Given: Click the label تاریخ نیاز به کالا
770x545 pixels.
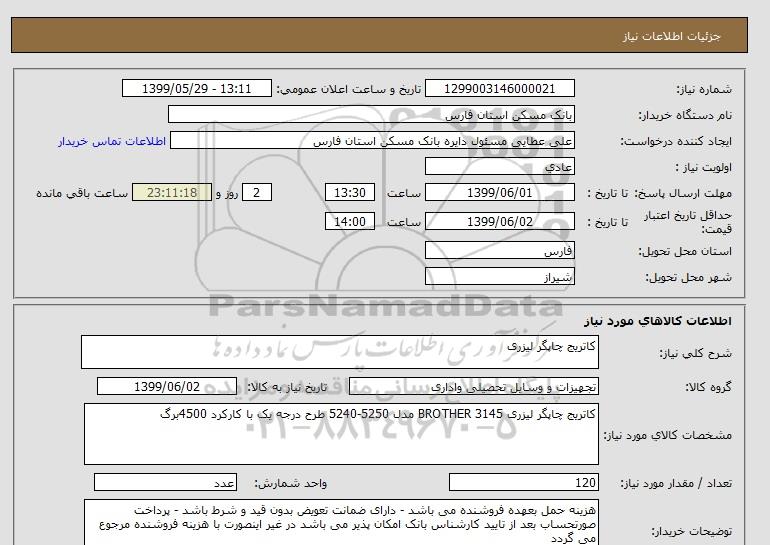Looking at the screenshot, I should coord(287,387).
